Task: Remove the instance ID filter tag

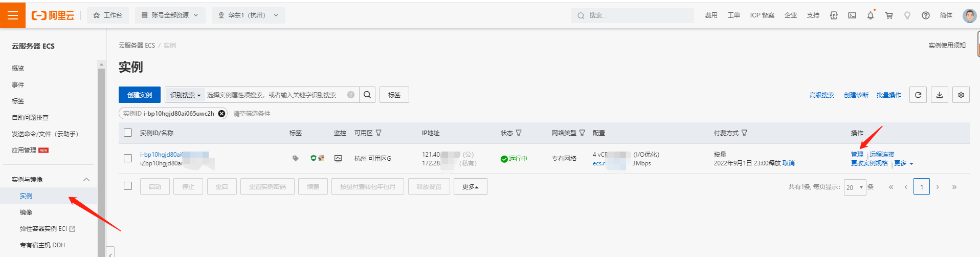Action: point(221,114)
